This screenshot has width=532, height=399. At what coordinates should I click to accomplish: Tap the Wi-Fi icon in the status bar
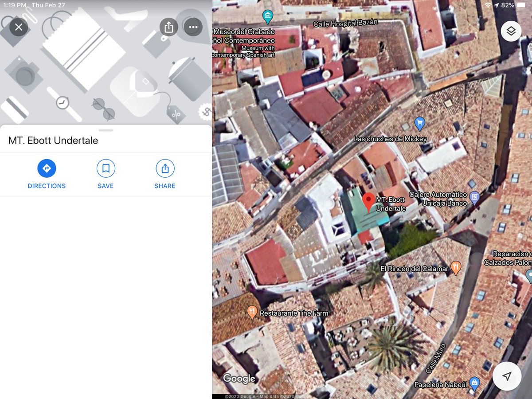[x=488, y=5]
